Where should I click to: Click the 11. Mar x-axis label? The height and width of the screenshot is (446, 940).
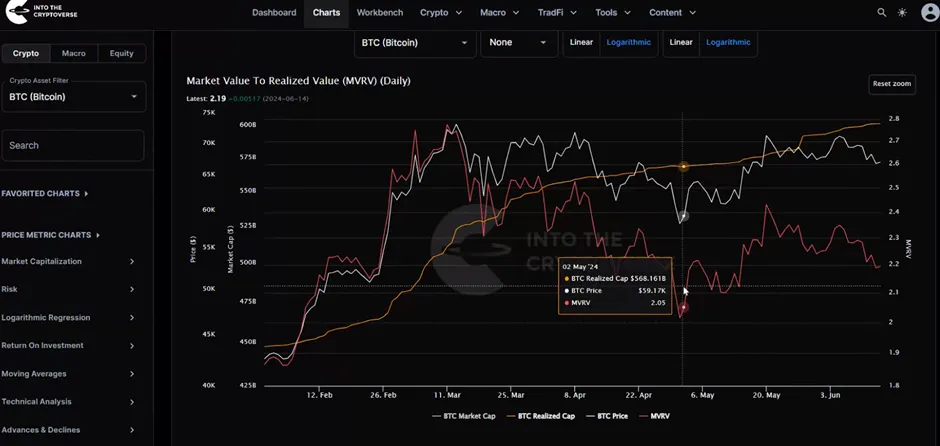click(x=448, y=396)
